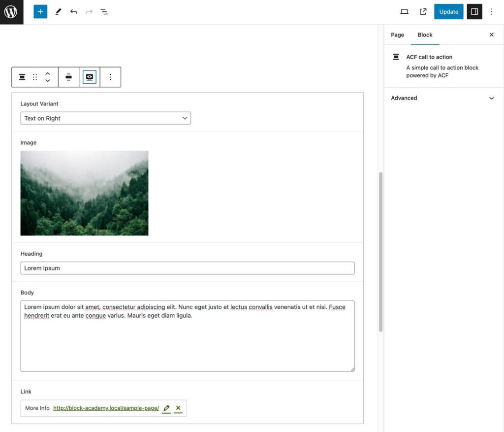Screen dimensions: 504x432
Task: Open the block inserter plus button
Action: [x=40, y=12]
